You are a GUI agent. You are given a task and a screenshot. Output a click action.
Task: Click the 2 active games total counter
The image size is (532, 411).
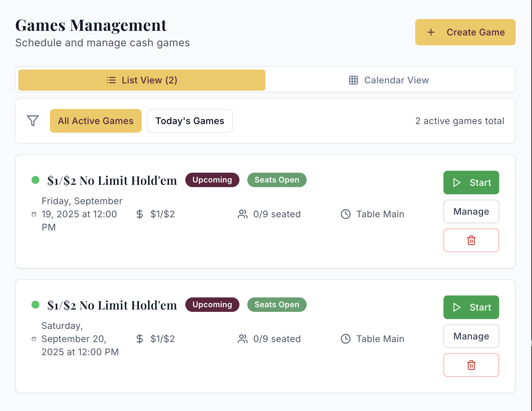point(460,121)
